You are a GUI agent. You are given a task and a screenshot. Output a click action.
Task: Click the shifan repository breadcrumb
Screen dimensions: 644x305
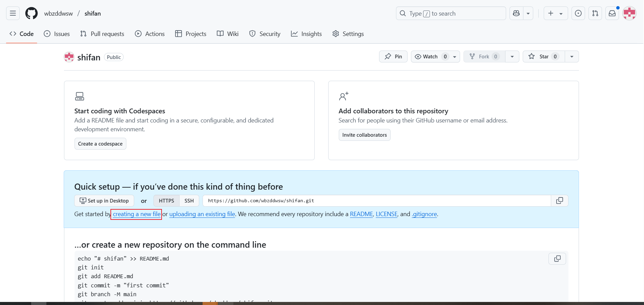92,14
